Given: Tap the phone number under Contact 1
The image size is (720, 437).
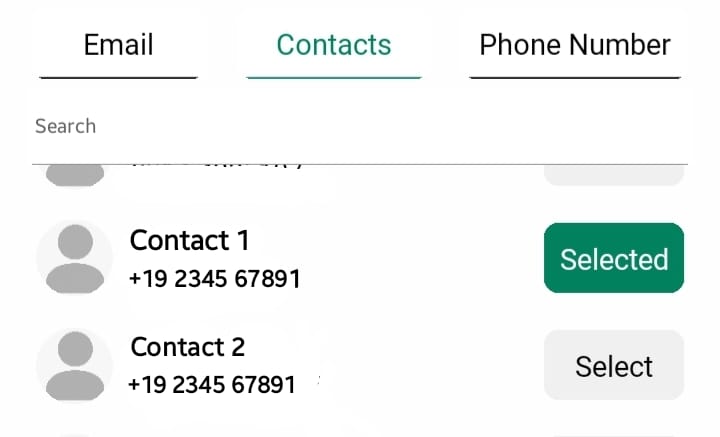Looking at the screenshot, I should (x=215, y=279).
